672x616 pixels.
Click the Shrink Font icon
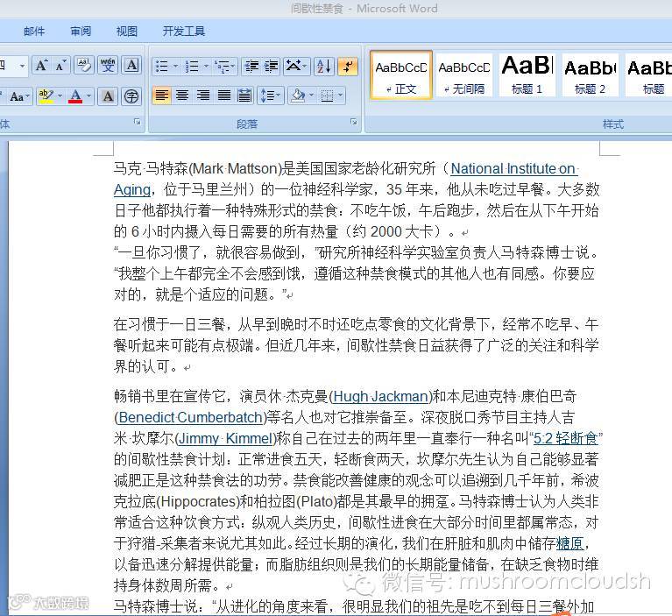click(60, 66)
